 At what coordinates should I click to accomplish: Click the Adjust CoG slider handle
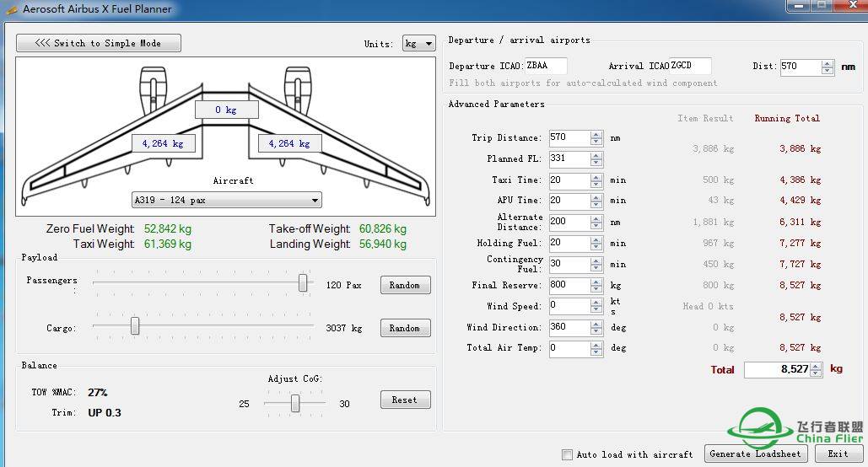tap(295, 403)
